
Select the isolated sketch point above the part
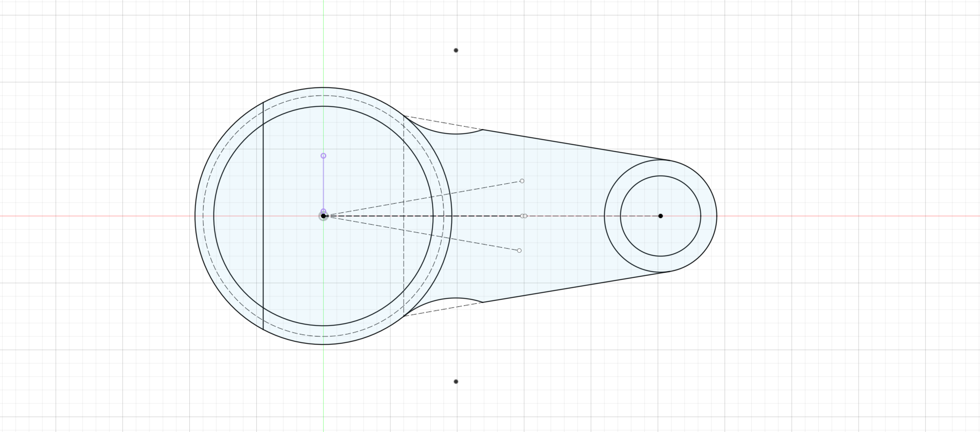(456, 51)
